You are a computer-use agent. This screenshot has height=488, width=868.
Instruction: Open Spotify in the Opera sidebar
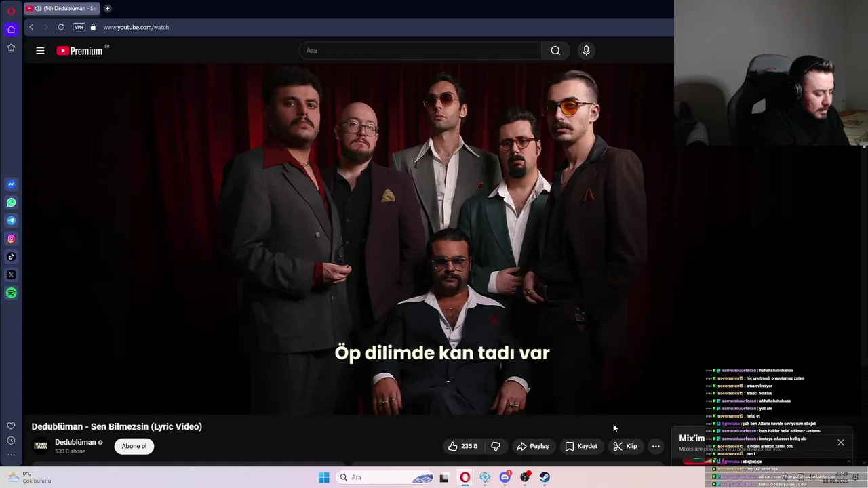(x=12, y=293)
